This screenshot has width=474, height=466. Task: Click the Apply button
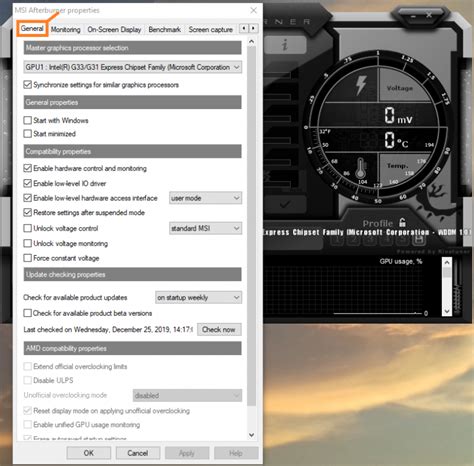click(187, 453)
